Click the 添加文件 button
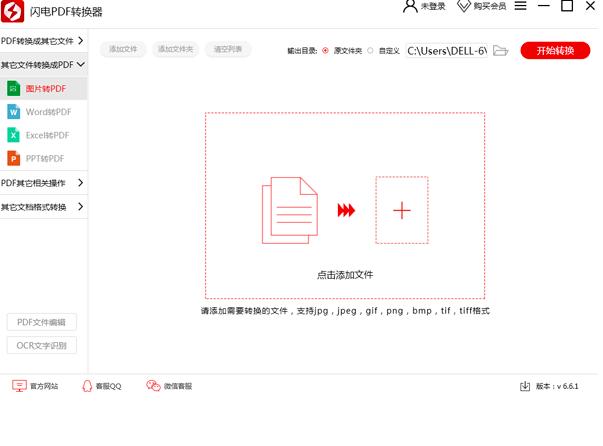 click(x=123, y=49)
